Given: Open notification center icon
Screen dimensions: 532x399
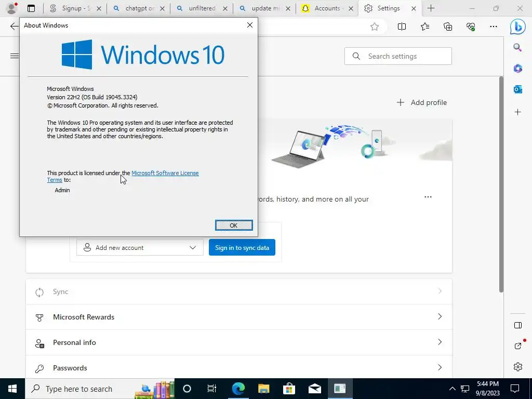Looking at the screenshot, I should pyautogui.click(x=515, y=389).
